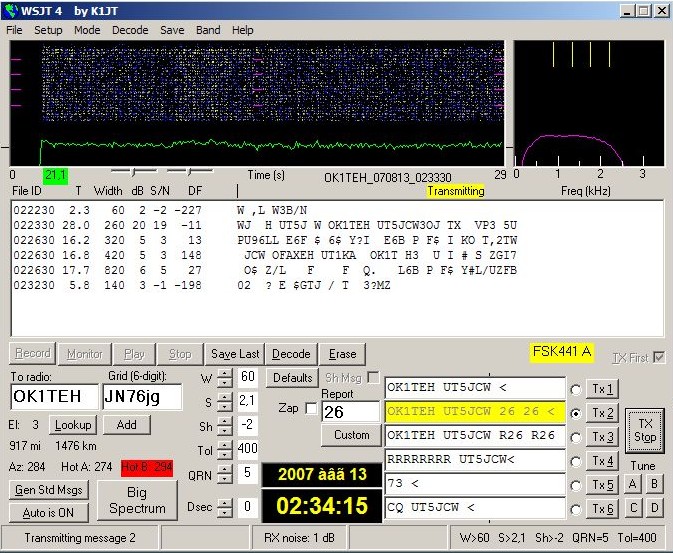673x553 pixels.
Task: Click the second waterfall contrast slider
Action: point(189,172)
